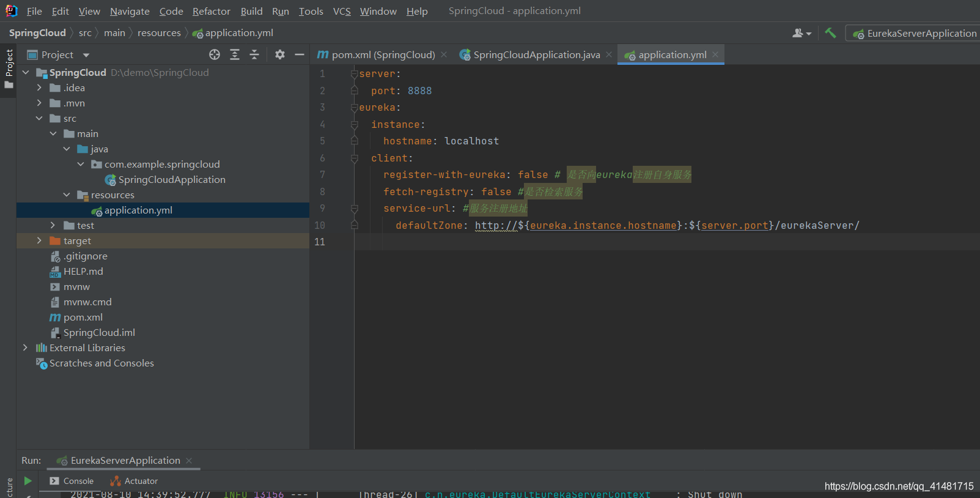Collapse the java folder
The image size is (980, 498).
[x=67, y=149]
